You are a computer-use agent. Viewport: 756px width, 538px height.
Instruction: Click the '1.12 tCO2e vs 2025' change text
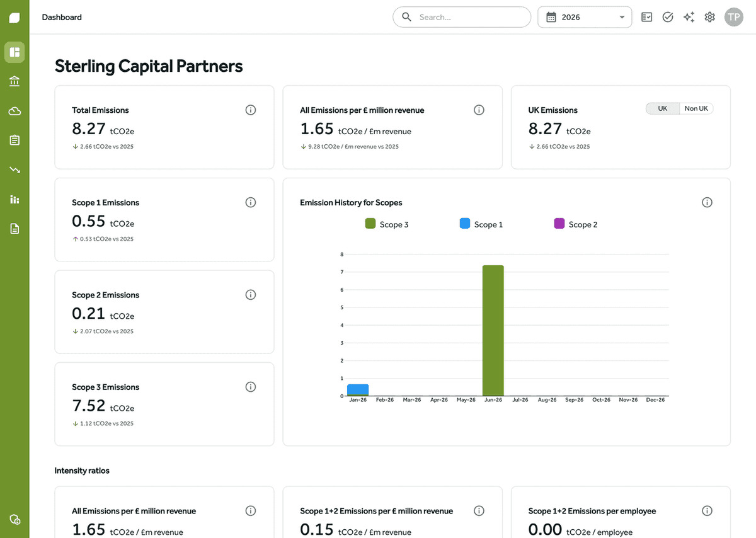tap(106, 423)
